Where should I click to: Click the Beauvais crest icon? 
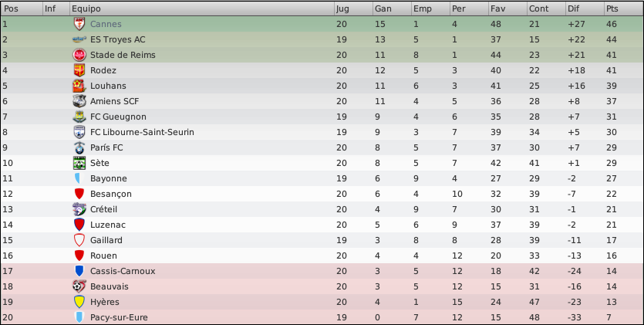[x=79, y=286]
